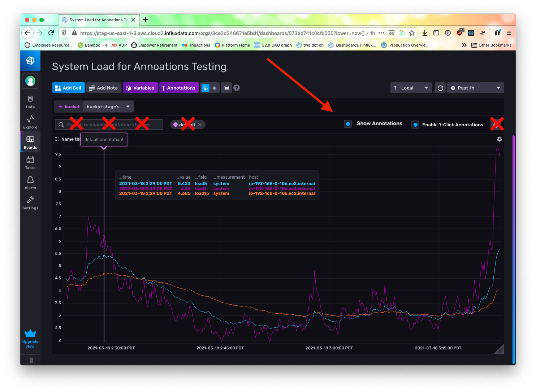Screen dimensions: 536x392
Task: Click the Add Cell button
Action: [x=68, y=88]
